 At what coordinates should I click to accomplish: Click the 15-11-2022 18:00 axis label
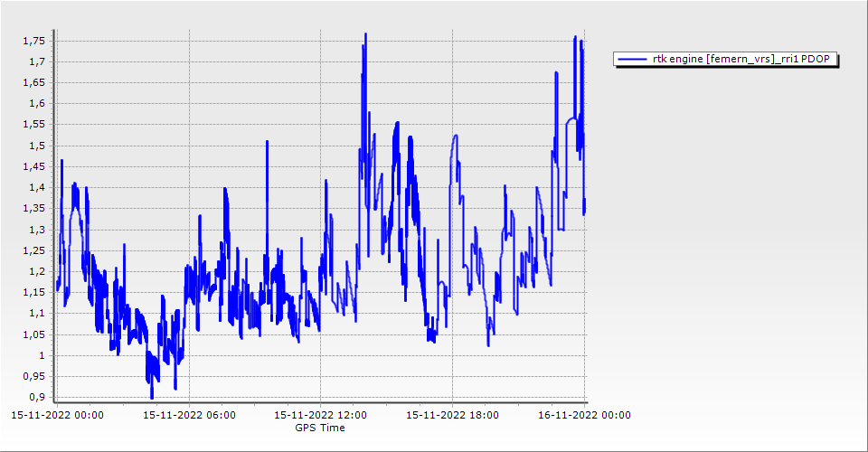pyautogui.click(x=452, y=416)
